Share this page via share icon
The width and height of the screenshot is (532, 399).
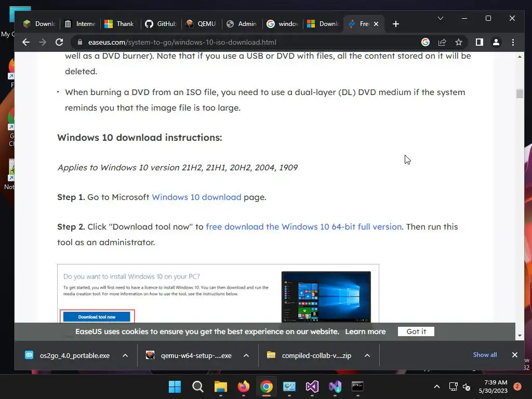(x=442, y=42)
